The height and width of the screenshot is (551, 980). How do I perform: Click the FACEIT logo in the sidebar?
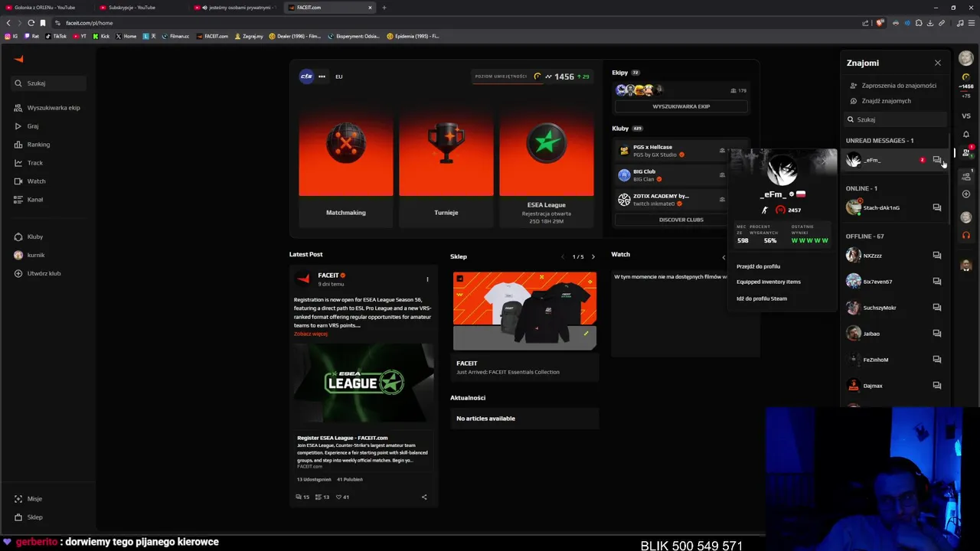[19, 59]
